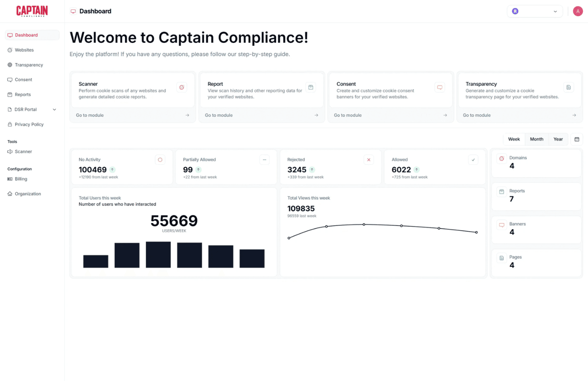Click Go to module under Report
This screenshot has width=588, height=392.
[219, 115]
